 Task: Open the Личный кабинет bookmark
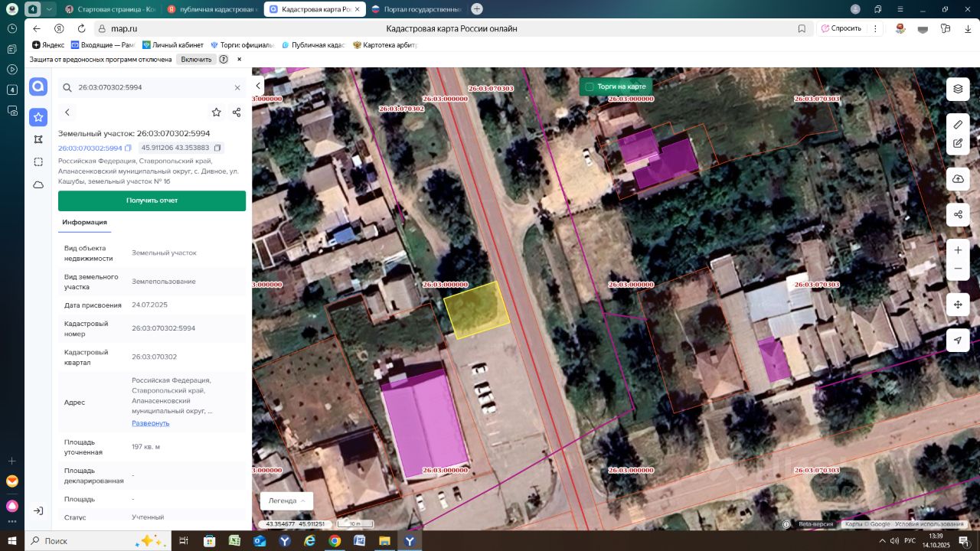tap(173, 45)
